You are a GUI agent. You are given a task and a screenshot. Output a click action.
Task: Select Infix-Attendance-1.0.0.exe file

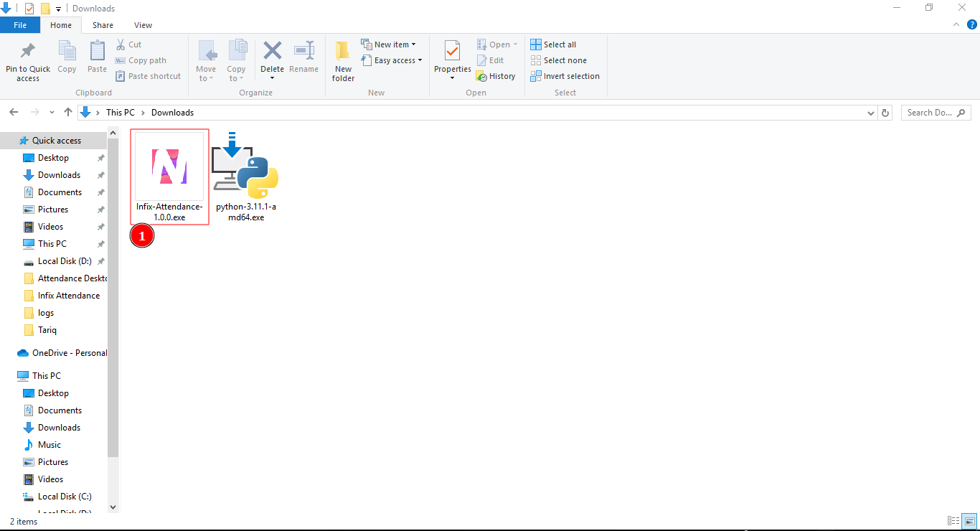click(x=170, y=177)
